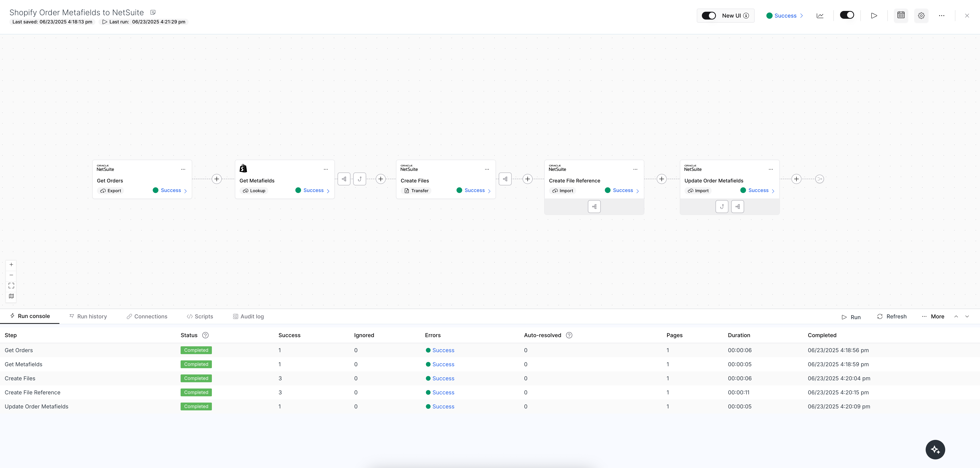Open options menu on Create File Reference step

point(635,169)
